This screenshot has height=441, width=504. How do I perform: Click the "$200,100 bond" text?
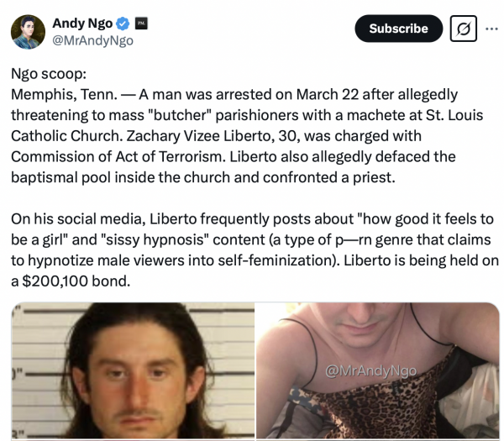point(76,281)
